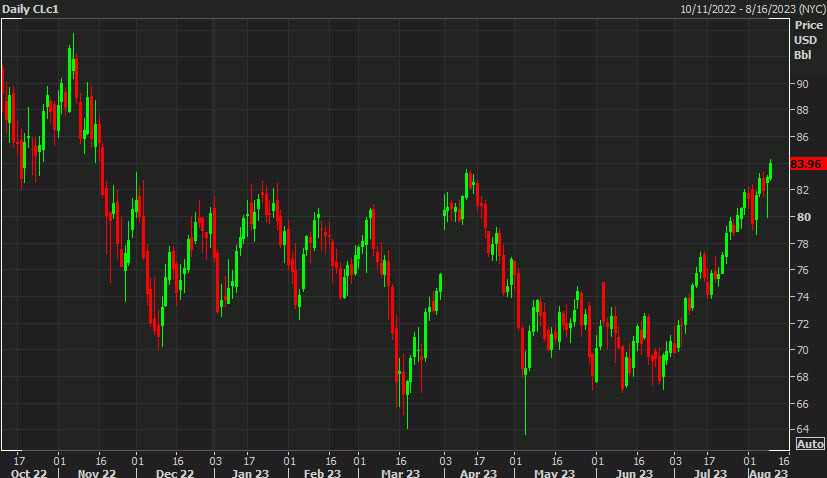The height and width of the screenshot is (478, 827).
Task: Click the 68 price axis value
Action: (802, 377)
